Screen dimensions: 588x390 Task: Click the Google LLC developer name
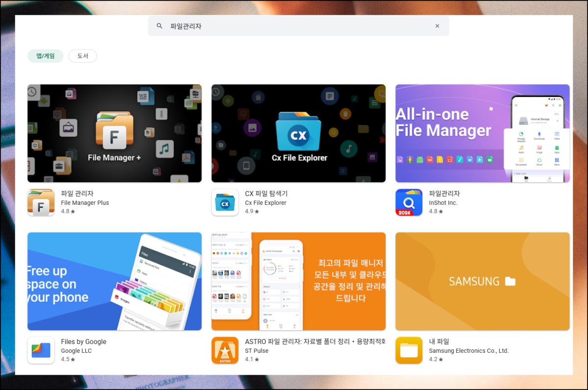coord(76,351)
